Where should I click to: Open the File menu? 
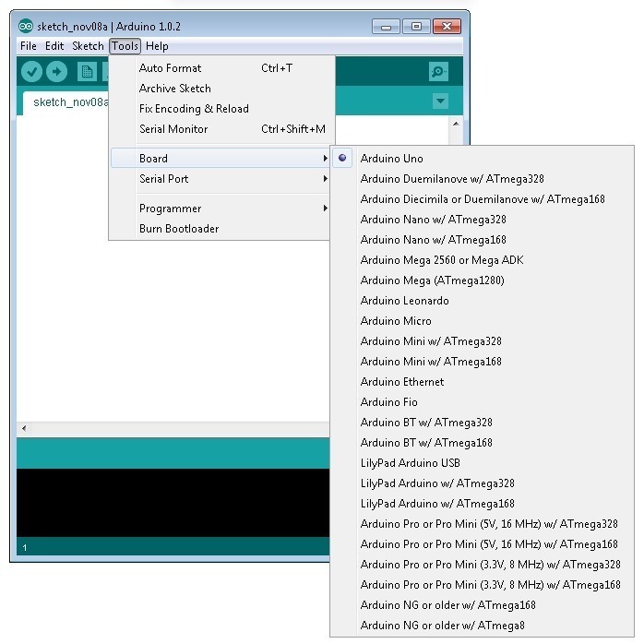[x=29, y=46]
